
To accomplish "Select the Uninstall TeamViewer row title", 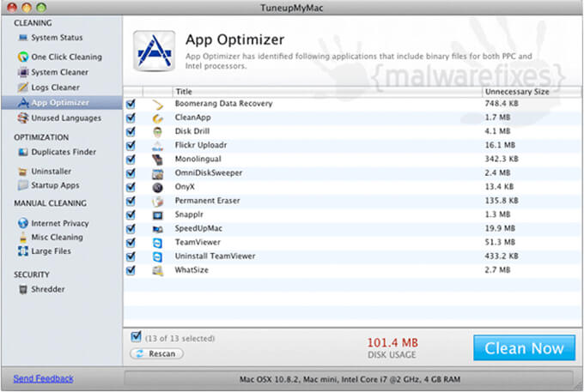I will 216,256.
